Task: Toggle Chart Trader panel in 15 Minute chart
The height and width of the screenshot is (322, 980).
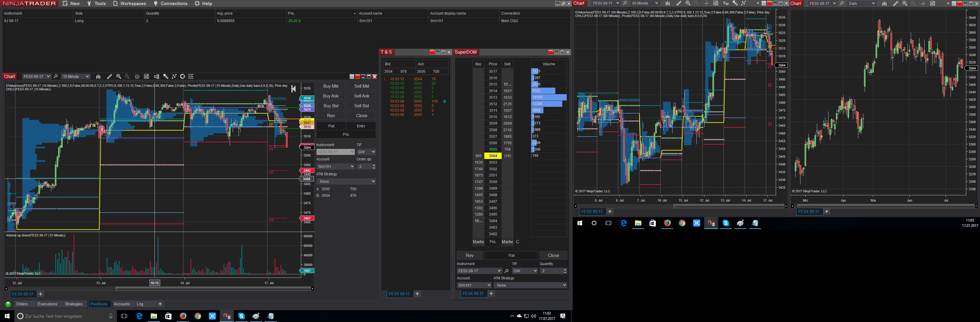Action: (156, 76)
